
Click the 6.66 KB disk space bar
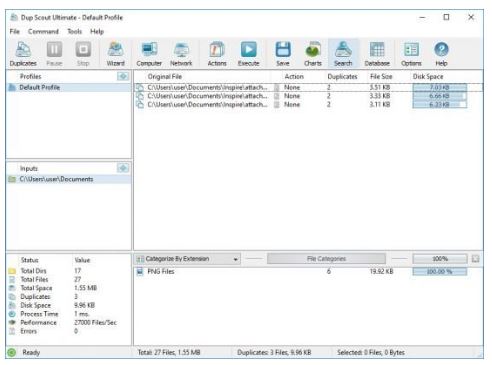(440, 96)
